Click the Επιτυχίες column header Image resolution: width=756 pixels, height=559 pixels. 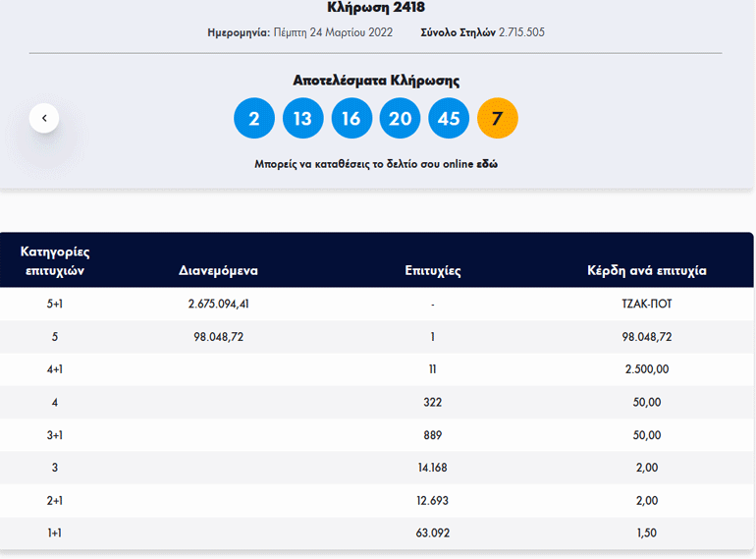(x=432, y=270)
